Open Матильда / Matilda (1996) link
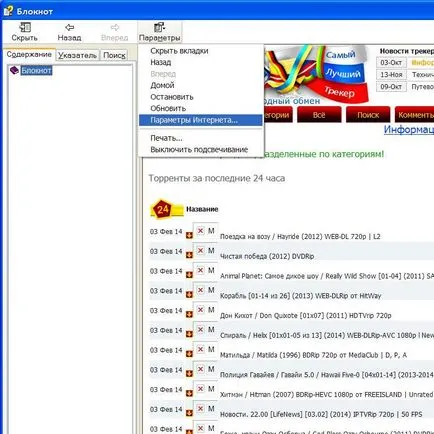434x434 pixels. (x=313, y=355)
